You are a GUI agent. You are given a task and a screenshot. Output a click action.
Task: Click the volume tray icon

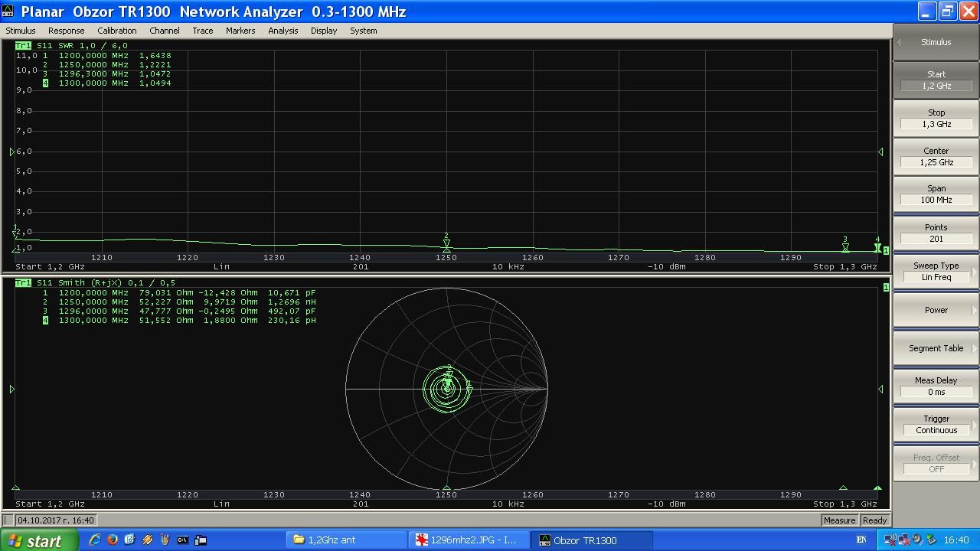click(917, 540)
